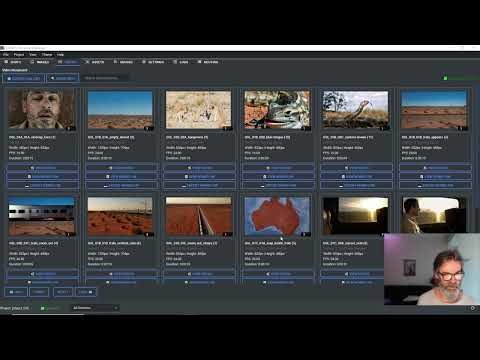480x360 pixels.
Task: Click the top action button under the silver train clip
Action: coord(43,274)
